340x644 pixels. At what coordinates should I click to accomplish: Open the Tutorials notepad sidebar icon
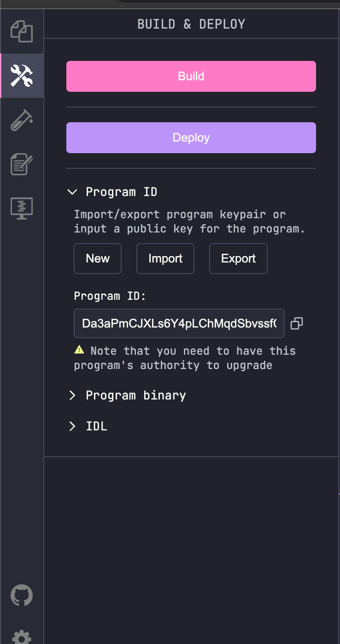click(x=22, y=164)
